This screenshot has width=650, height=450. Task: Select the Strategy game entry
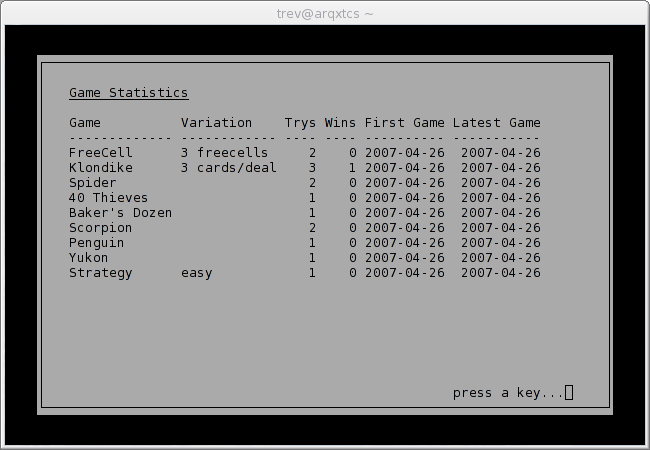click(x=100, y=273)
